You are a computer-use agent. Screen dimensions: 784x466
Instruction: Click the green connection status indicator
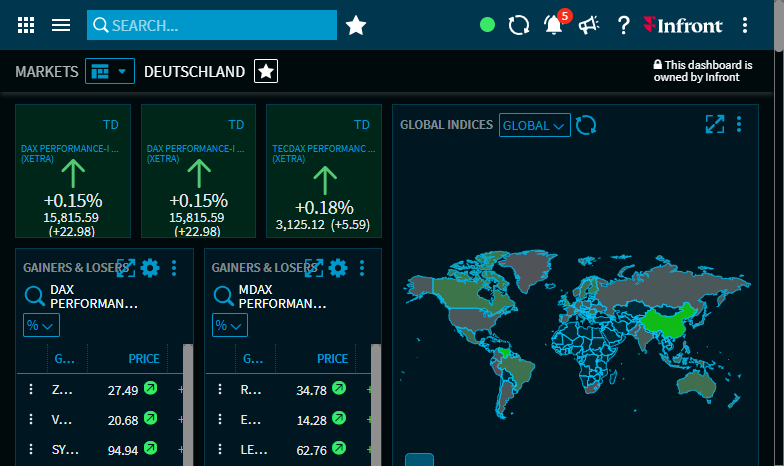487,25
